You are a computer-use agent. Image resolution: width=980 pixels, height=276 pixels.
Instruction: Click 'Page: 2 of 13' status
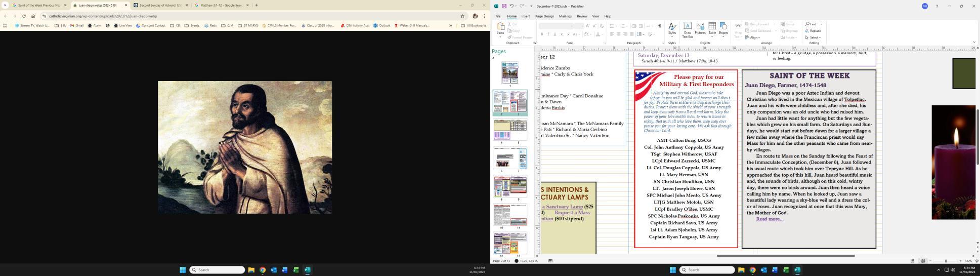point(501,261)
